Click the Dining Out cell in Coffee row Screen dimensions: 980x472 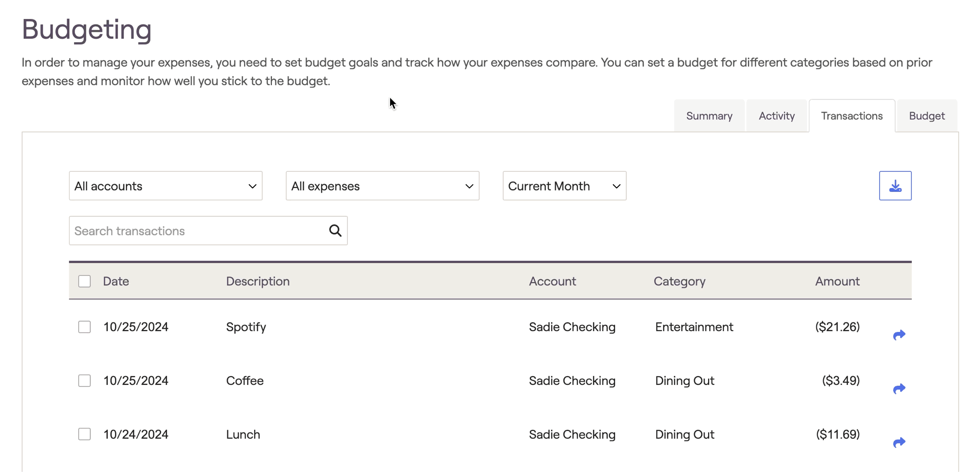[x=685, y=380]
